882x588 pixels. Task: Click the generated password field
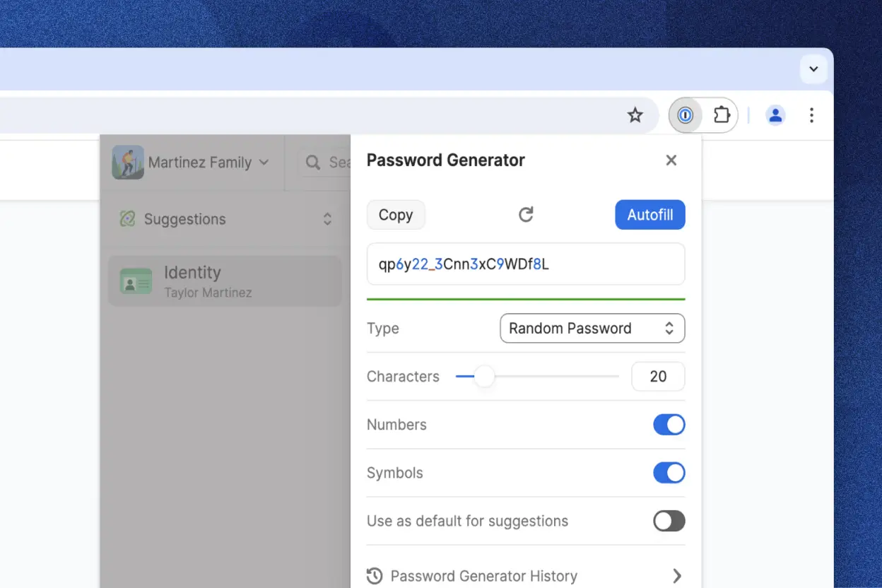click(526, 264)
